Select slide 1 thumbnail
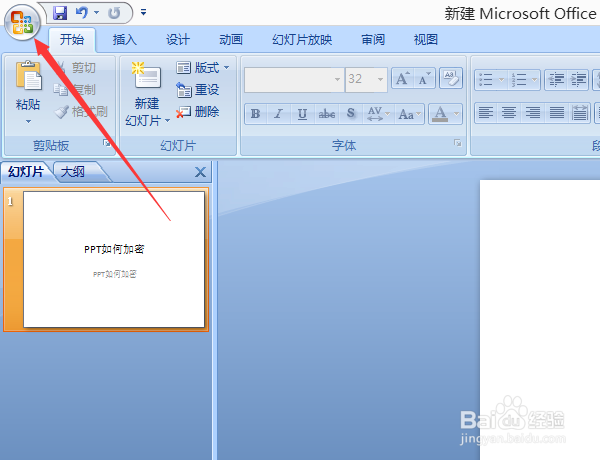 pos(114,259)
